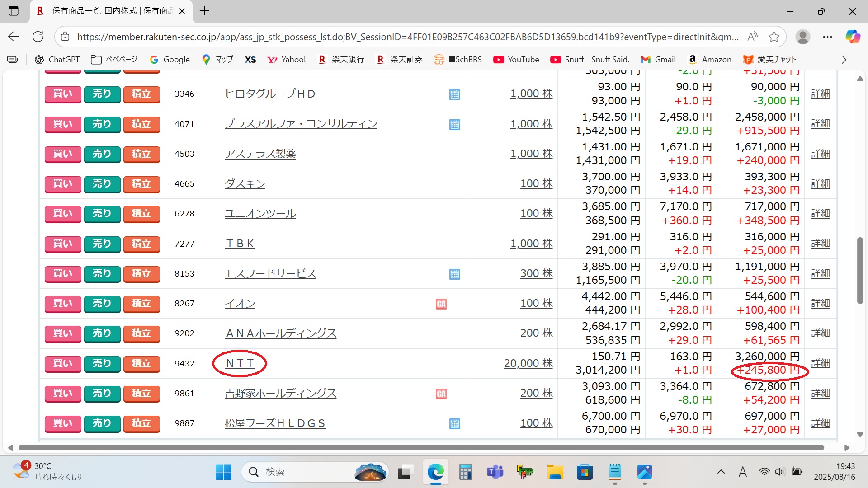Open tab actions menu icon
868x488 pixels.
(x=14, y=11)
